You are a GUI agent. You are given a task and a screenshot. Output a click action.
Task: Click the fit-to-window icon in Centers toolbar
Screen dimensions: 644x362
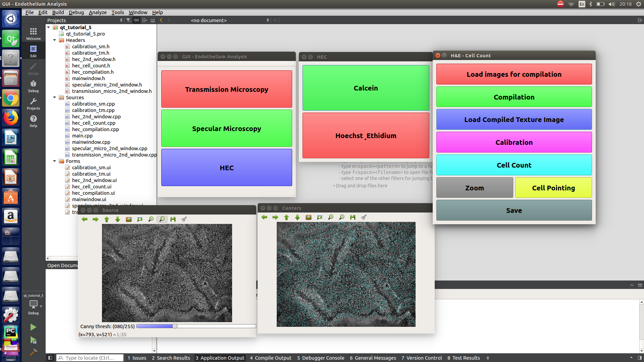pyautogui.click(x=319, y=217)
